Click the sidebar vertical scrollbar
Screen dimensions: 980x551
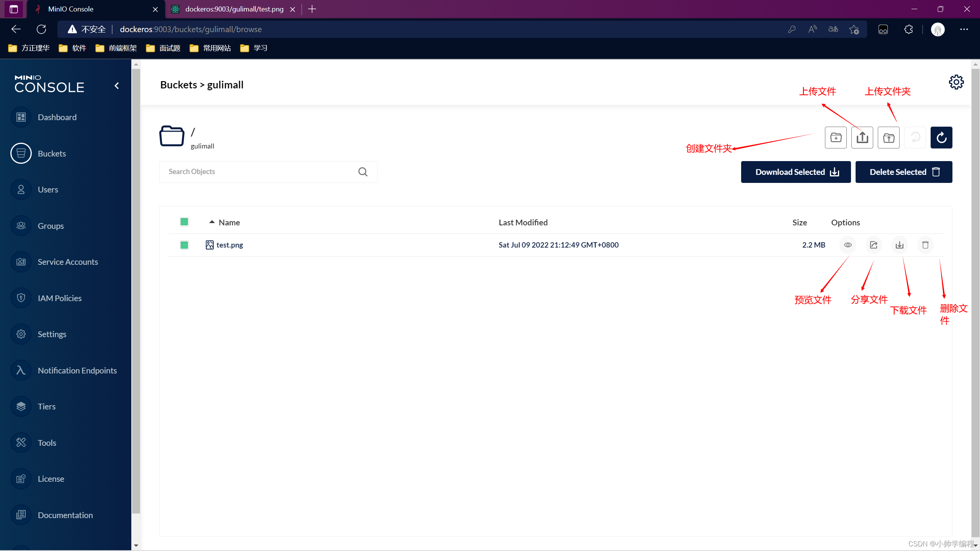coord(136,291)
